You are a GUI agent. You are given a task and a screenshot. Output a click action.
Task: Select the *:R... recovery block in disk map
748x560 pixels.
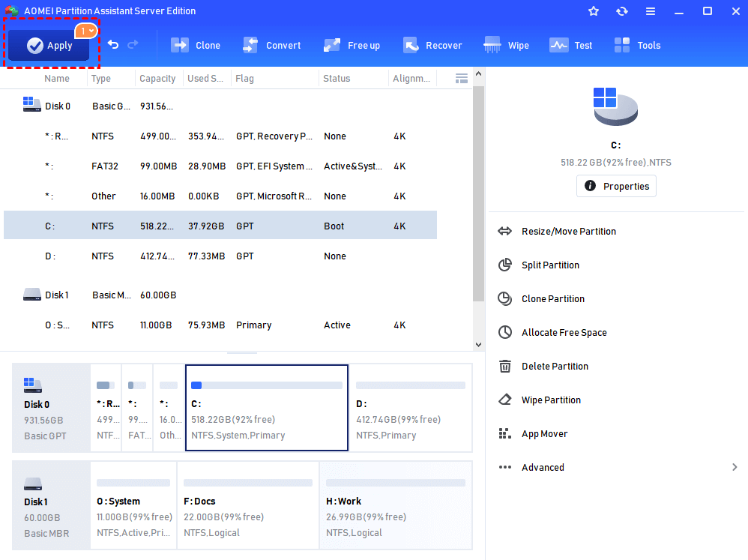pos(106,408)
